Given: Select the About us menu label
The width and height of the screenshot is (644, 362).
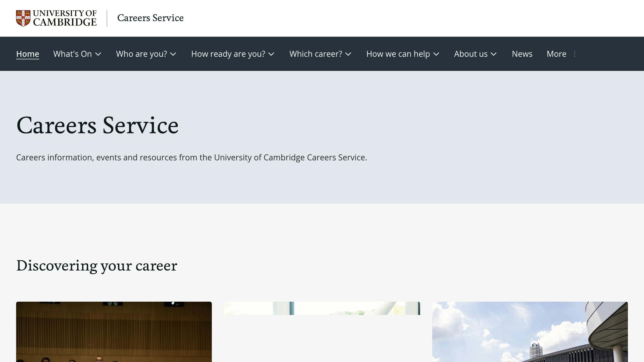Looking at the screenshot, I should (x=471, y=54).
